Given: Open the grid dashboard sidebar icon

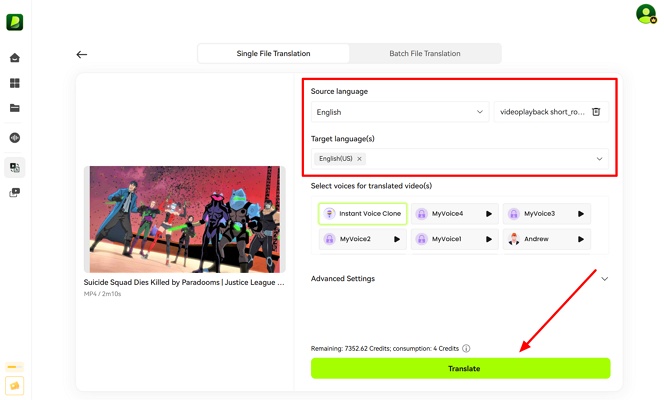Looking at the screenshot, I should pos(15,83).
